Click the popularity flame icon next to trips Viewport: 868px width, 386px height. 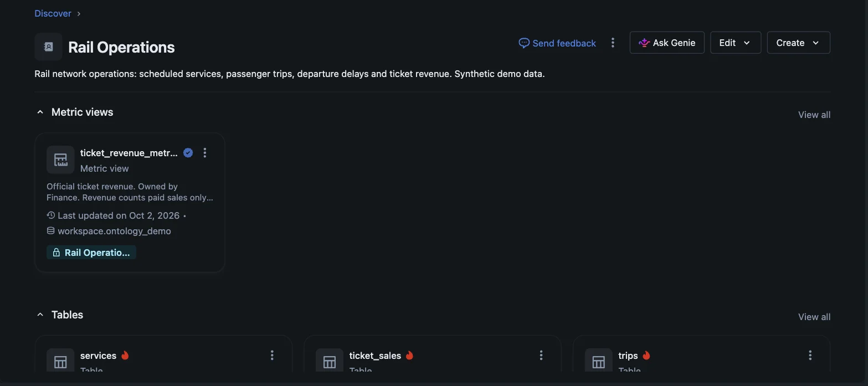[646, 356]
